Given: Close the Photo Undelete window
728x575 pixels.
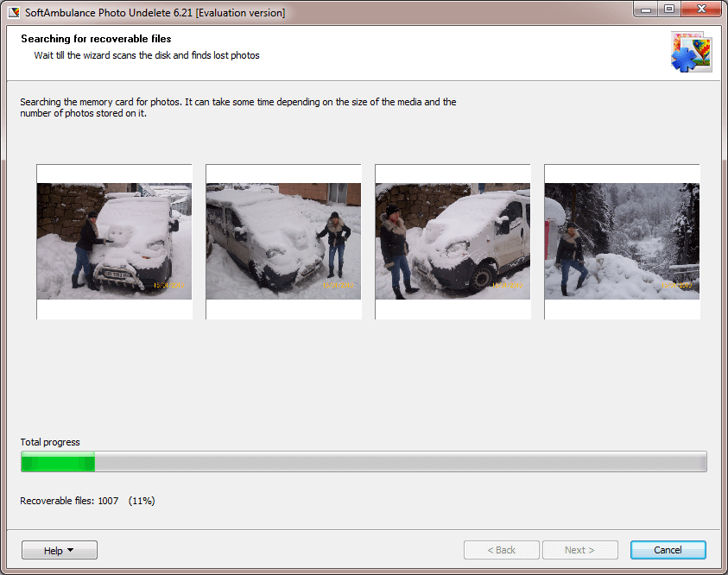Looking at the screenshot, I should (x=701, y=9).
